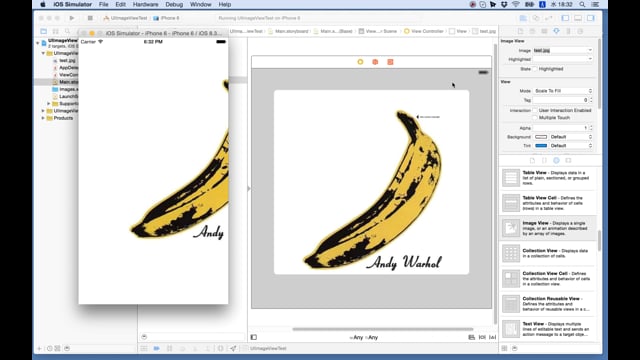Open Spotlight search in menu bar

[582, 4]
